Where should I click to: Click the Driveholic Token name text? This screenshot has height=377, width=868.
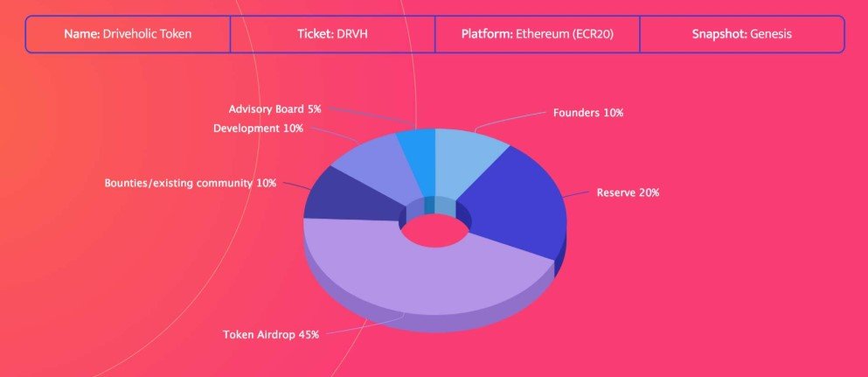(x=147, y=34)
